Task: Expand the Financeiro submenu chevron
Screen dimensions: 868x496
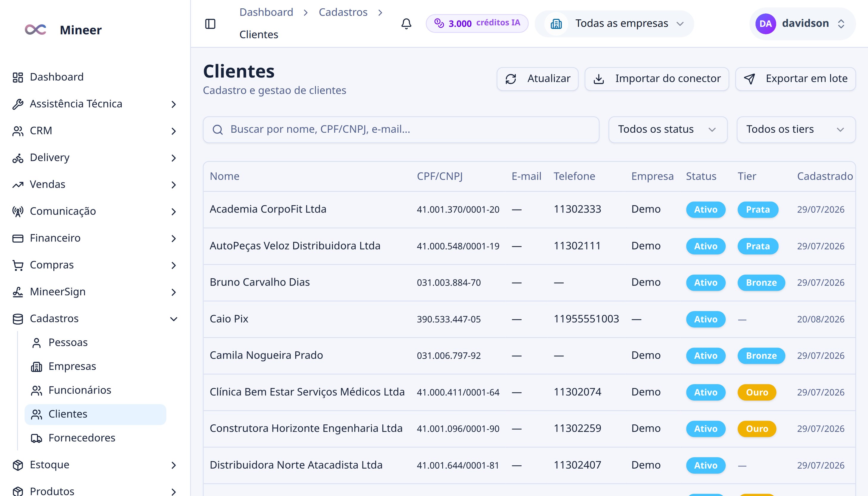Action: [174, 238]
